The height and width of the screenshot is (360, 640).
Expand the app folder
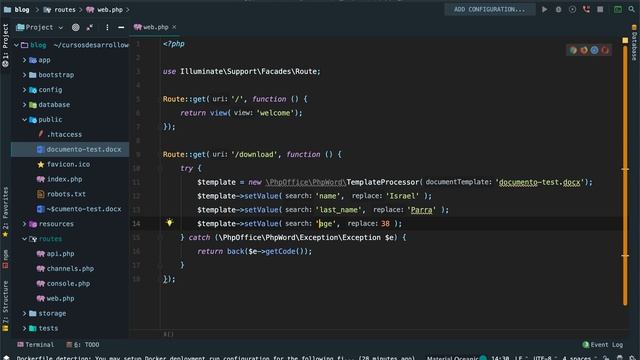coord(24,60)
